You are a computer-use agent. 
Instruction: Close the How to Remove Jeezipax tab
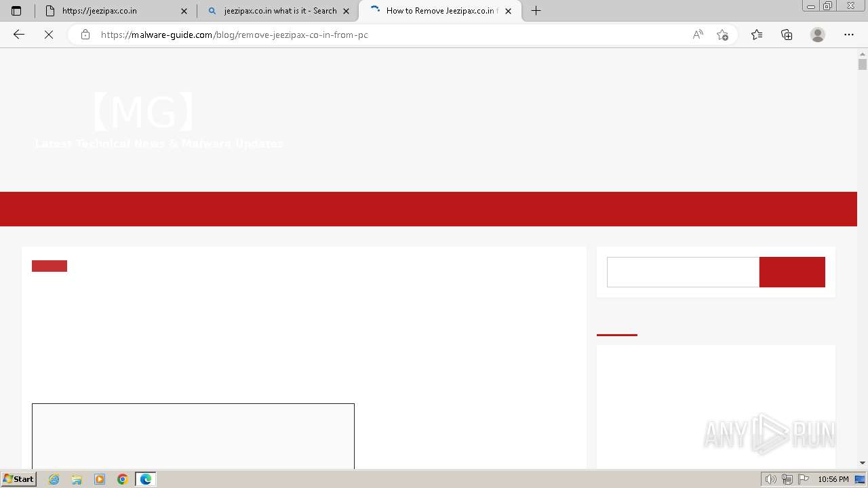(x=508, y=11)
